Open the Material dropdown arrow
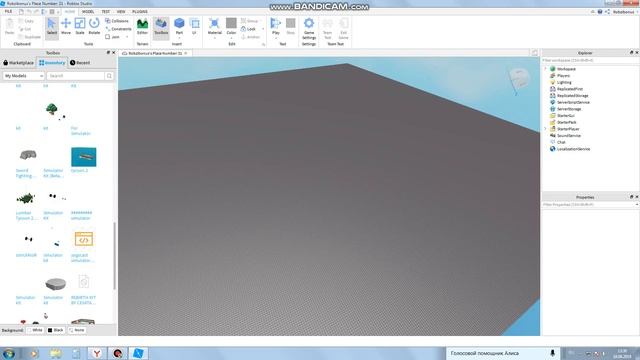 point(214,38)
